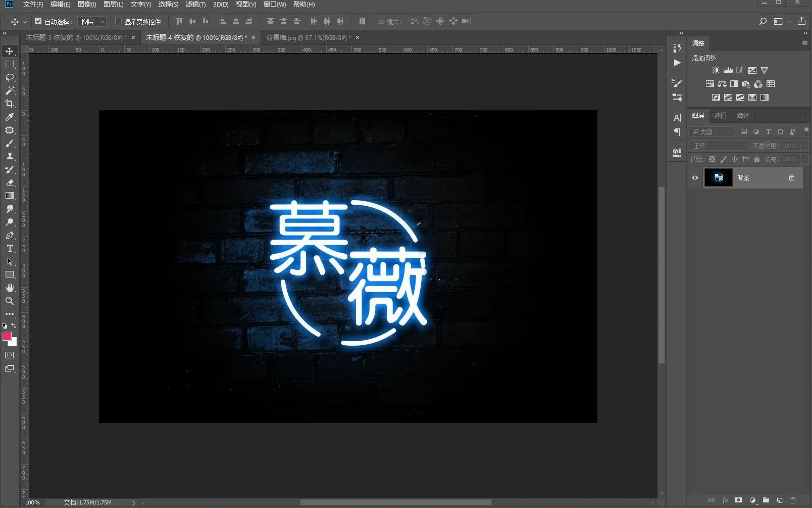Screen dimensions: 812x508
Task: Select the Move tool
Action: 10,51
